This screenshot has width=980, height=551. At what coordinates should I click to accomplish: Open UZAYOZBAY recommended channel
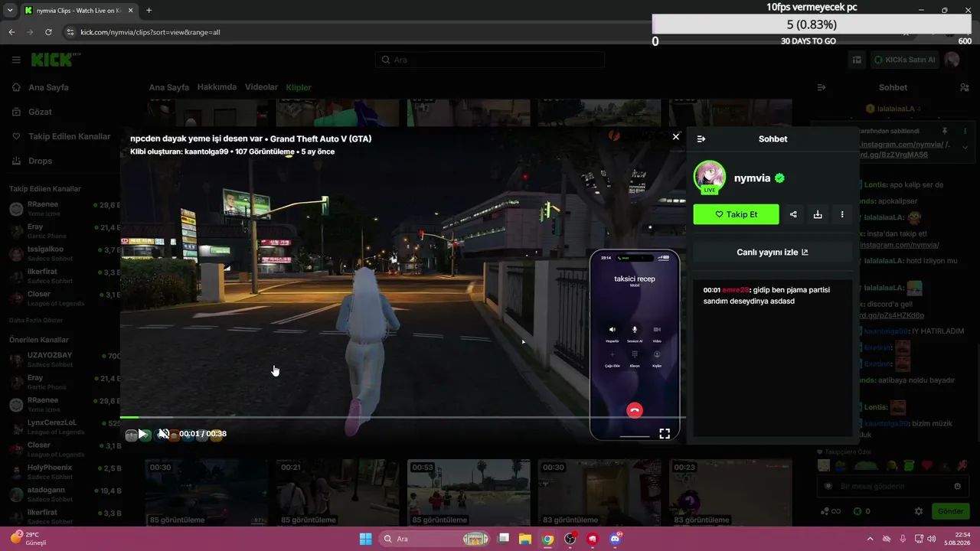64,360
